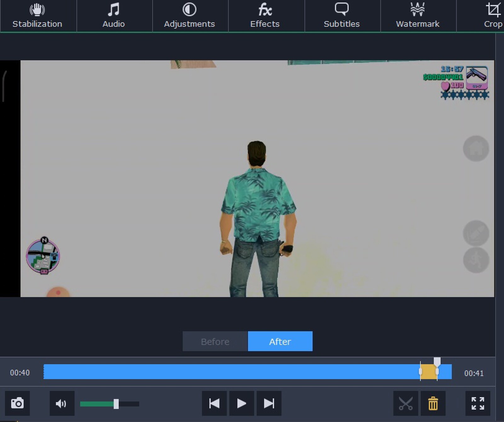Click the 00:41 end time label
504x422 pixels.
(474, 373)
